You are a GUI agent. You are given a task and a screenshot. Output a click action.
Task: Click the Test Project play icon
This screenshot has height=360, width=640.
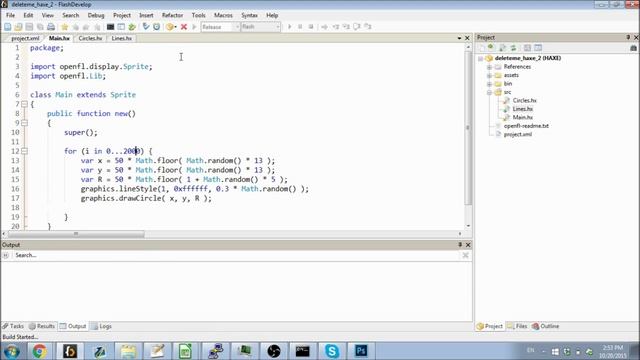point(194,27)
